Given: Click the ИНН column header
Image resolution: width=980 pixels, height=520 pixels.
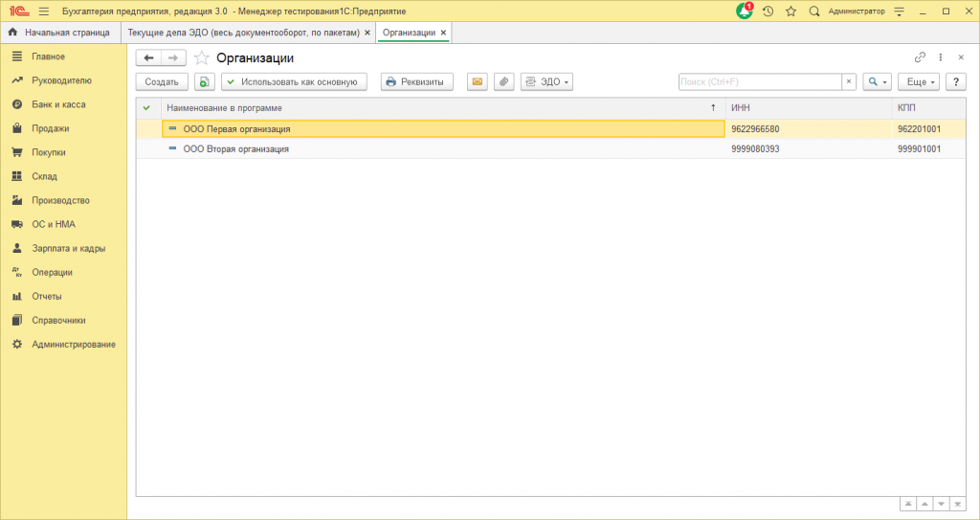Looking at the screenshot, I should [x=808, y=108].
